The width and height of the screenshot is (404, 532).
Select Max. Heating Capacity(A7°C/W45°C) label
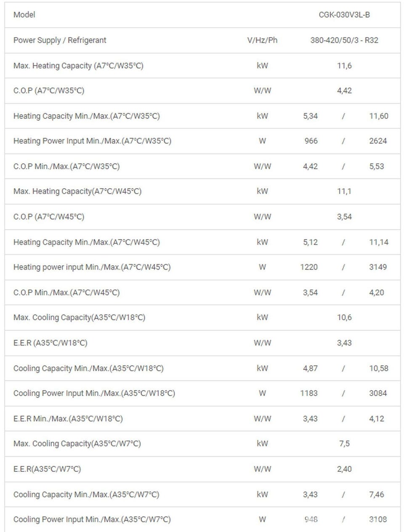pos(77,191)
